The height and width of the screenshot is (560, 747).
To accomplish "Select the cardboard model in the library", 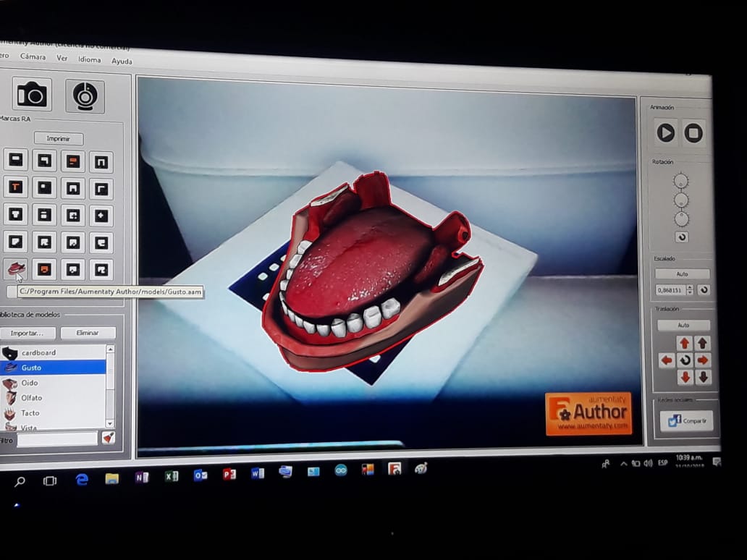I will tap(54, 352).
